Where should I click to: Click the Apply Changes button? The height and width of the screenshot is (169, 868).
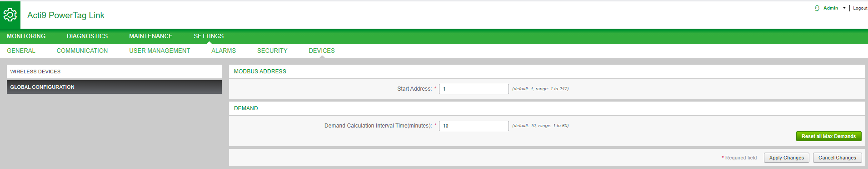(786, 158)
